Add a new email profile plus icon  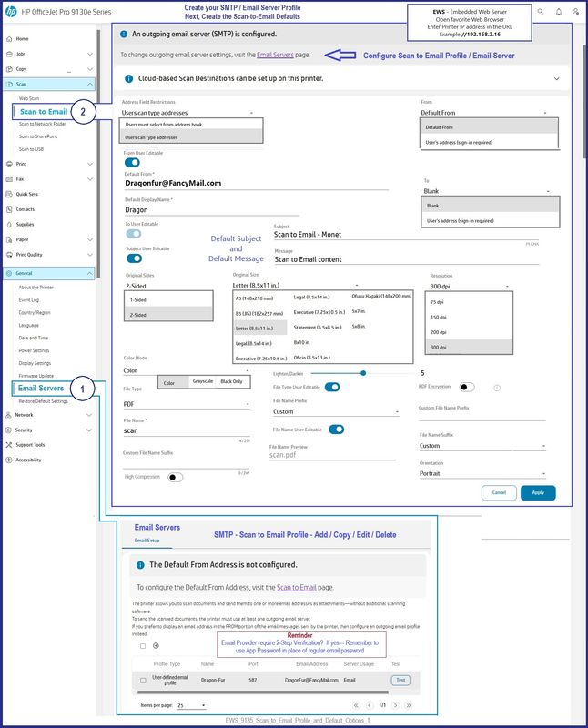(156, 645)
